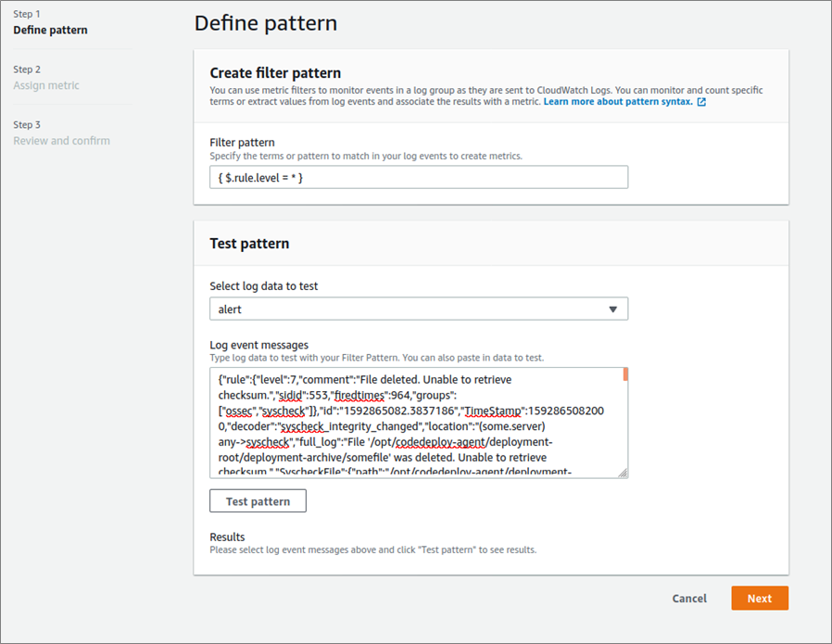Image resolution: width=832 pixels, height=644 pixels.
Task: Click the orange scrollbar in the log messages box
Action: 625,374
